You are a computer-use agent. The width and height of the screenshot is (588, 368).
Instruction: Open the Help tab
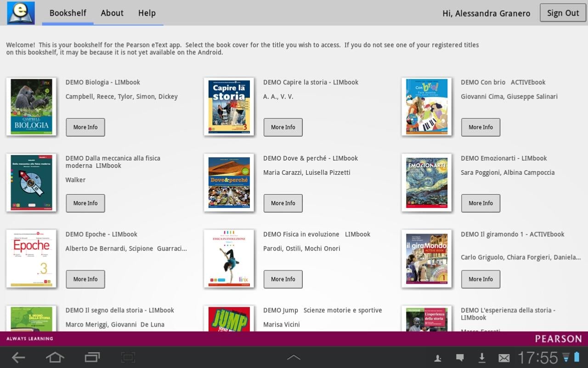pos(147,13)
